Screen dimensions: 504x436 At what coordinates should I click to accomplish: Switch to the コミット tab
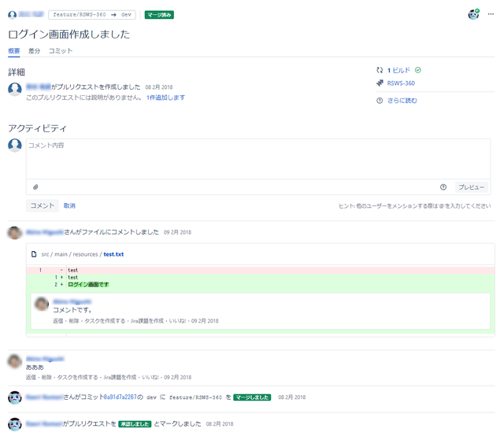[x=61, y=51]
